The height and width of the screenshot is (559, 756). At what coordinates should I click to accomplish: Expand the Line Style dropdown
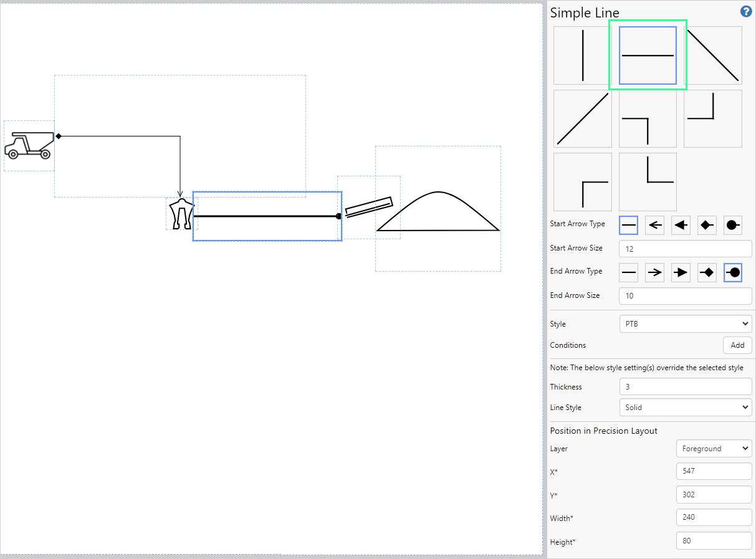click(x=685, y=408)
